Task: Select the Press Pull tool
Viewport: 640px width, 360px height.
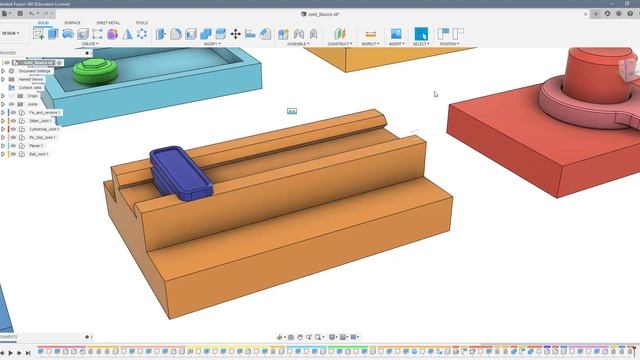Action: [161, 34]
